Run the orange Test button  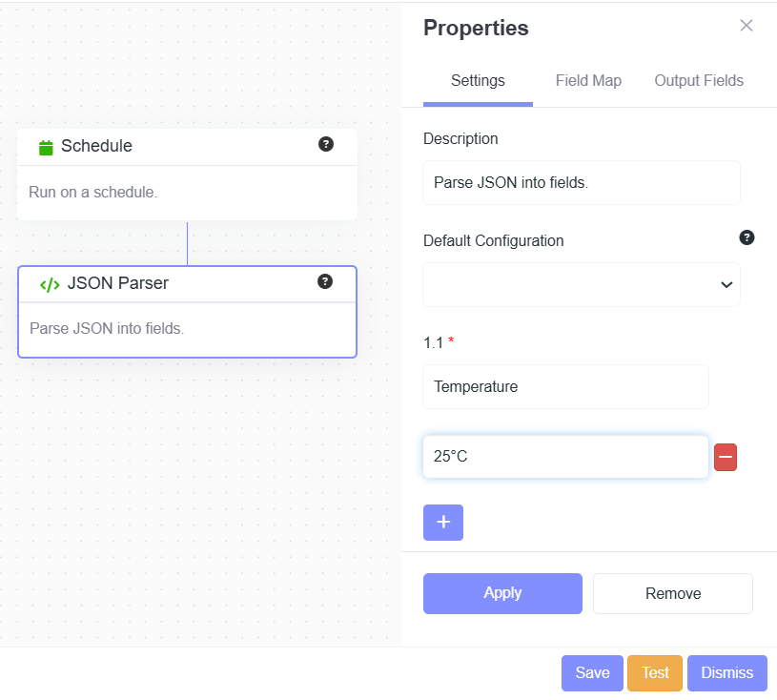655,673
